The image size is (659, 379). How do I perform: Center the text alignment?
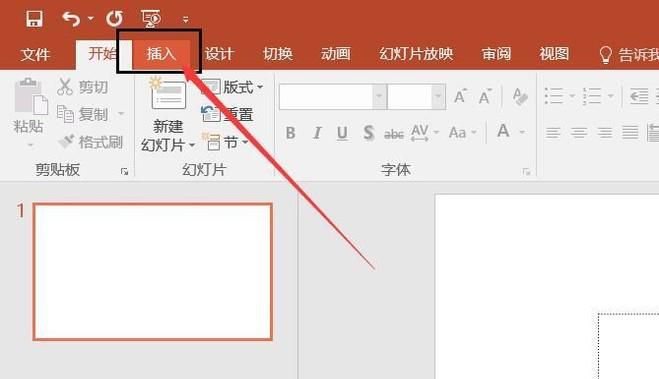579,133
